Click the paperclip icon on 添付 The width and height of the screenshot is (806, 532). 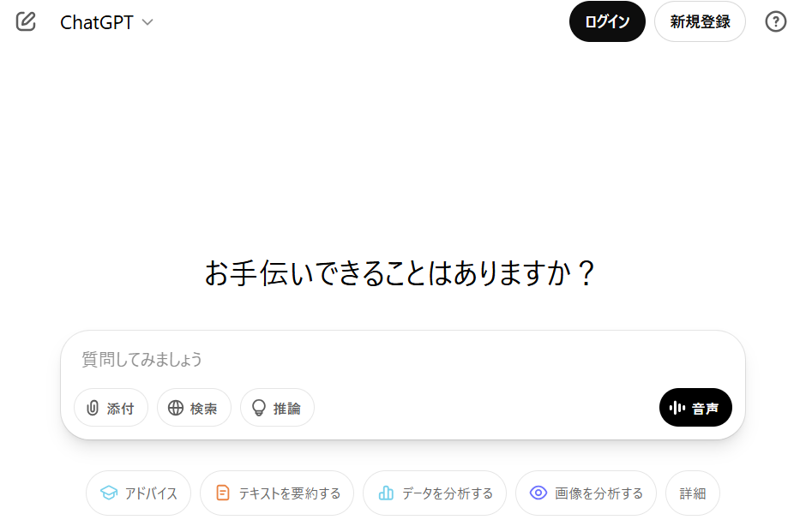click(x=93, y=408)
